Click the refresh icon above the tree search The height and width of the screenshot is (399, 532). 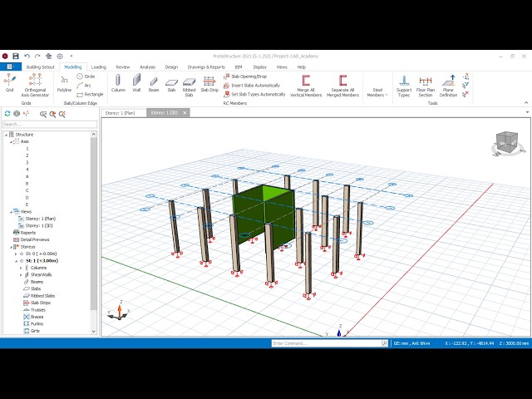coord(7,114)
